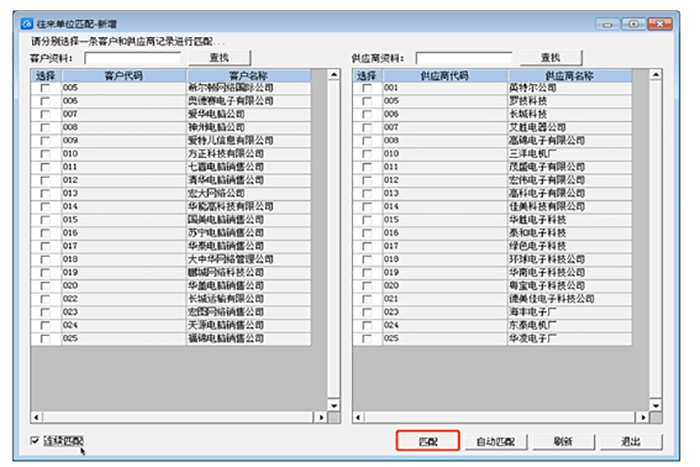The image size is (700, 467).
Task: Exit the dialog with the 退出 button
Action: coord(630,441)
